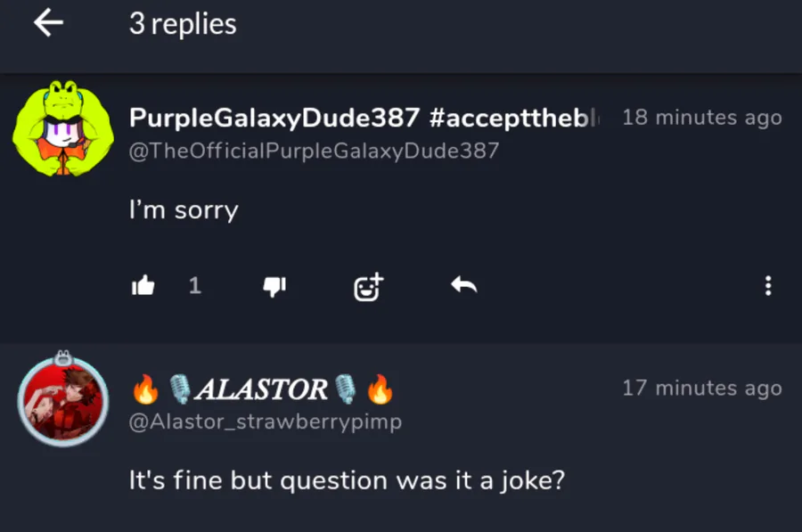The width and height of the screenshot is (802, 532).
Task: Tap the "3 replies" header title
Action: point(183,24)
